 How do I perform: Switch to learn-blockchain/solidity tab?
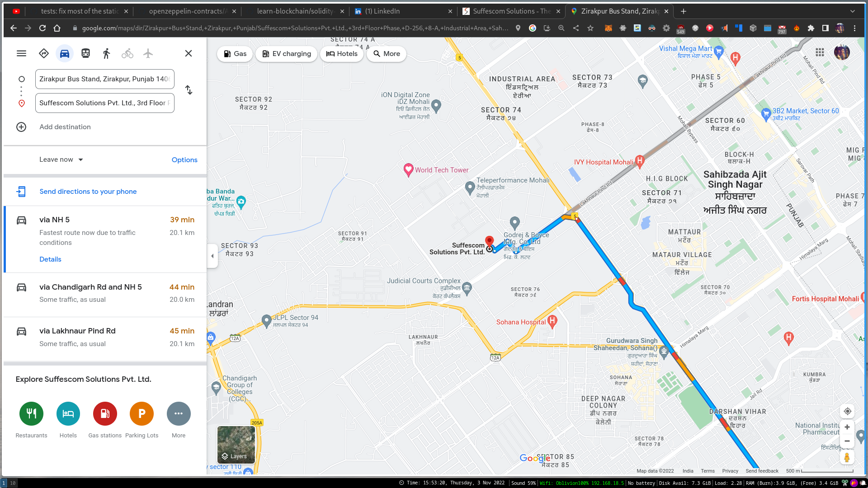pos(295,11)
